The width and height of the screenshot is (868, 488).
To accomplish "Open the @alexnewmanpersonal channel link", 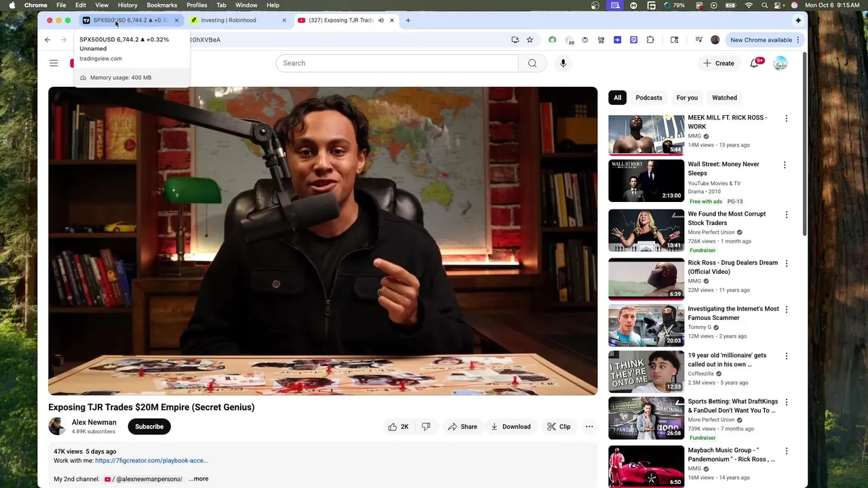I will click(143, 479).
